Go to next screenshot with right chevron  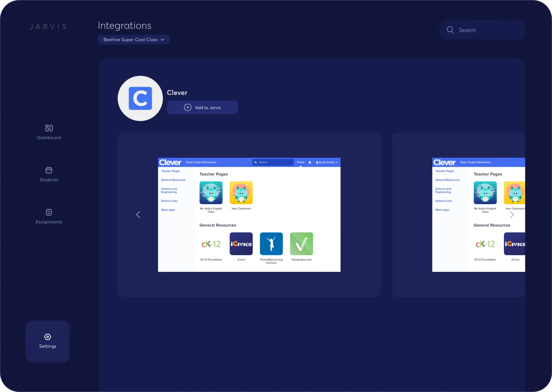tap(512, 215)
